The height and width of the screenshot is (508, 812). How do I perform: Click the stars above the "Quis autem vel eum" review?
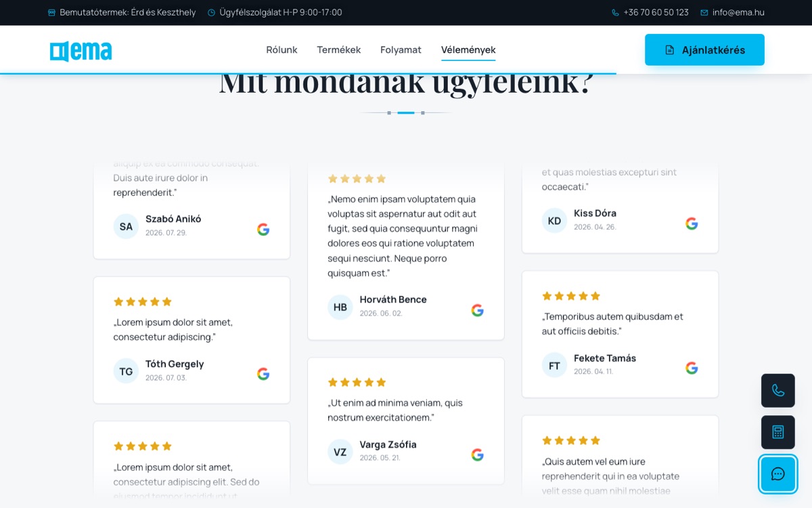click(x=571, y=440)
